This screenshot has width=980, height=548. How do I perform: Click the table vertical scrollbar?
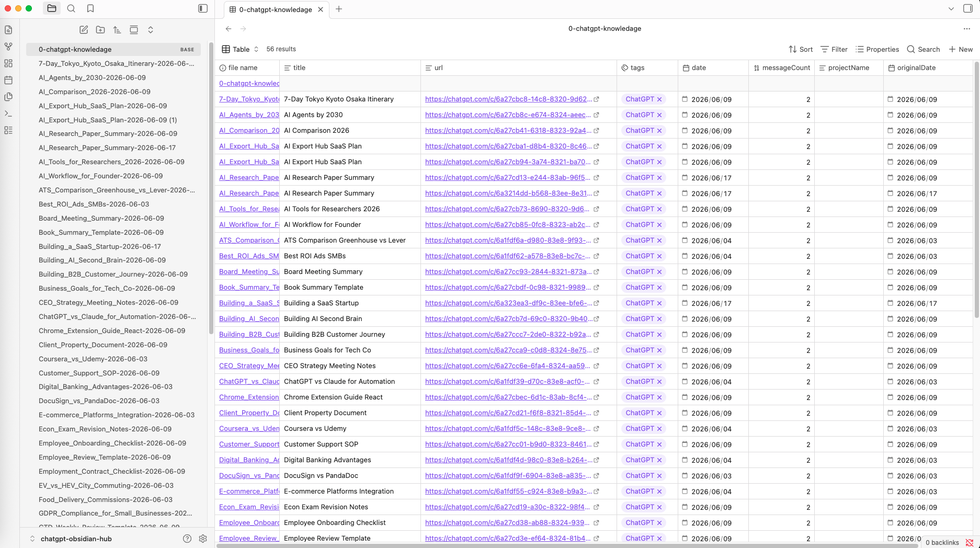(976, 189)
